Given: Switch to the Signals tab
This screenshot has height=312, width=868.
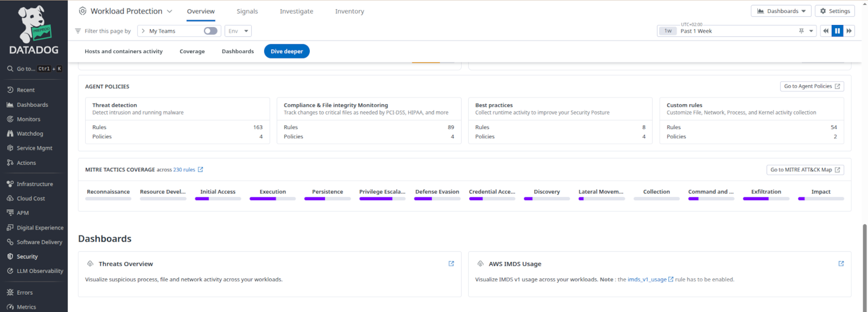Looking at the screenshot, I should 247,11.
